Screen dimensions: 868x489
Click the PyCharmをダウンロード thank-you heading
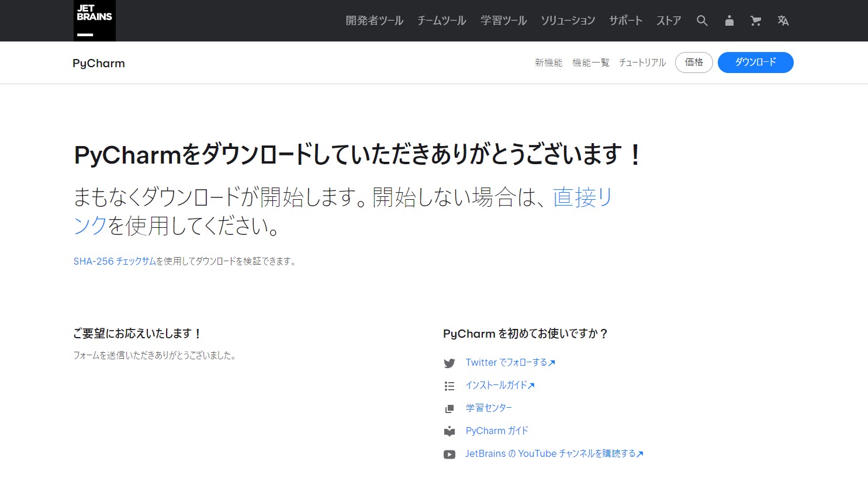coord(358,155)
